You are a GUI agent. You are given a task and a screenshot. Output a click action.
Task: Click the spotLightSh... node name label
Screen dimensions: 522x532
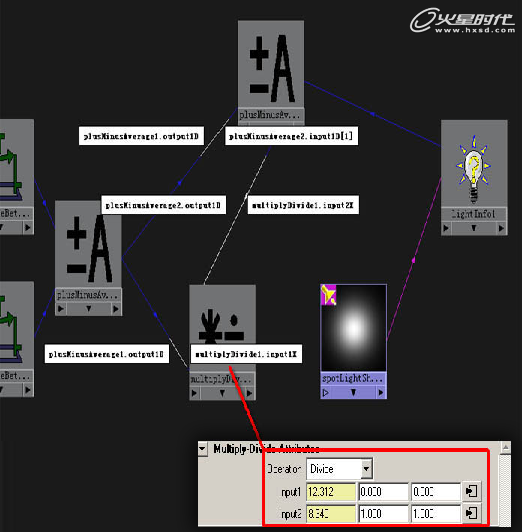353,378
